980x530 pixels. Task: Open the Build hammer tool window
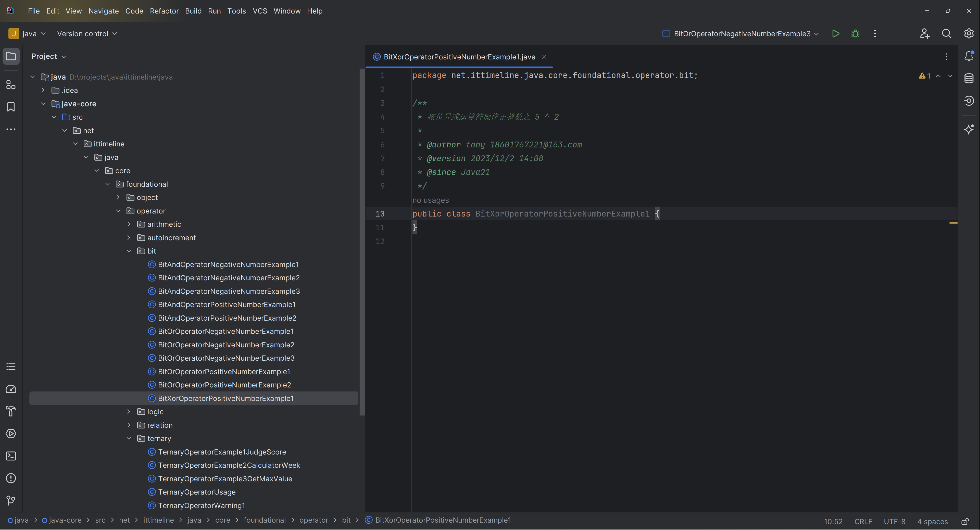click(x=11, y=411)
